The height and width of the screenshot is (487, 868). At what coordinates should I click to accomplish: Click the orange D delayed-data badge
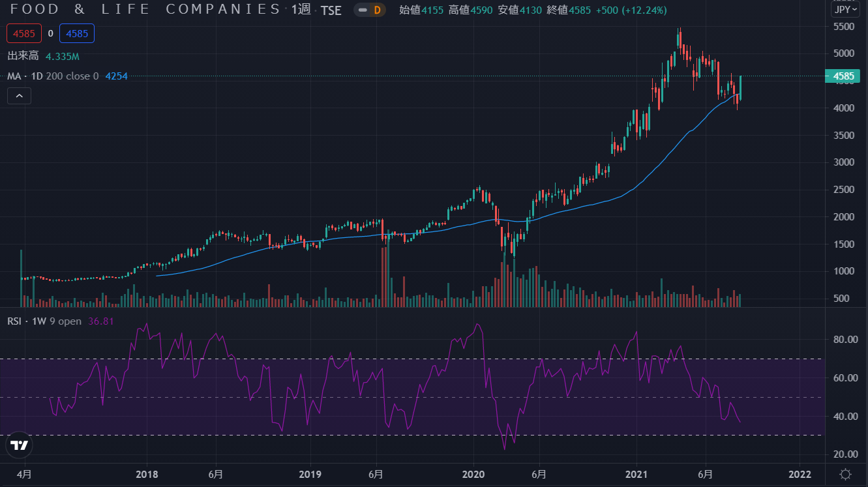point(376,10)
